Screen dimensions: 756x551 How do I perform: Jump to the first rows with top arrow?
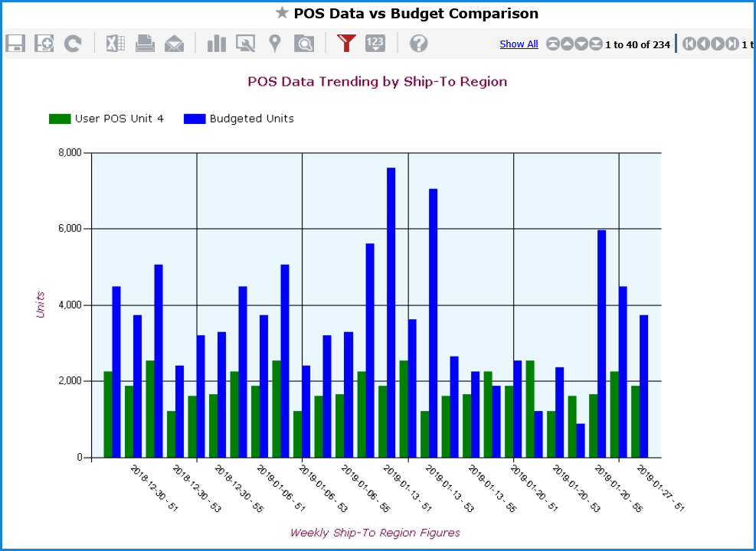click(x=553, y=44)
